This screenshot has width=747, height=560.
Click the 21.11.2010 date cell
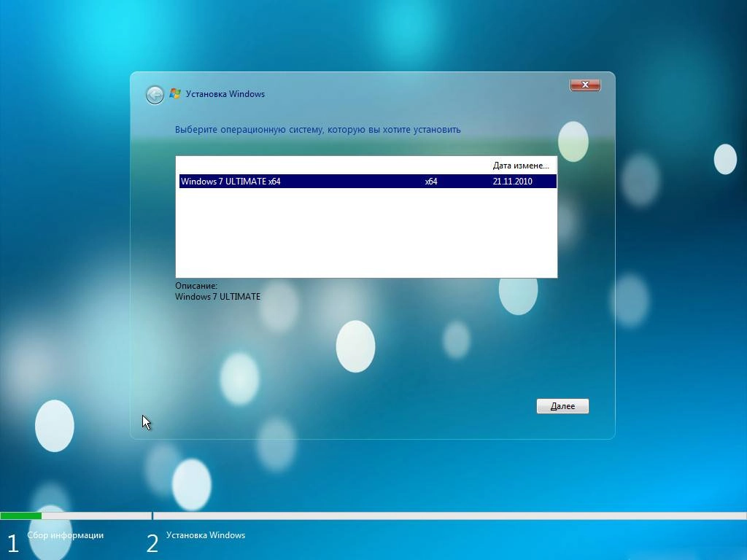513,182
